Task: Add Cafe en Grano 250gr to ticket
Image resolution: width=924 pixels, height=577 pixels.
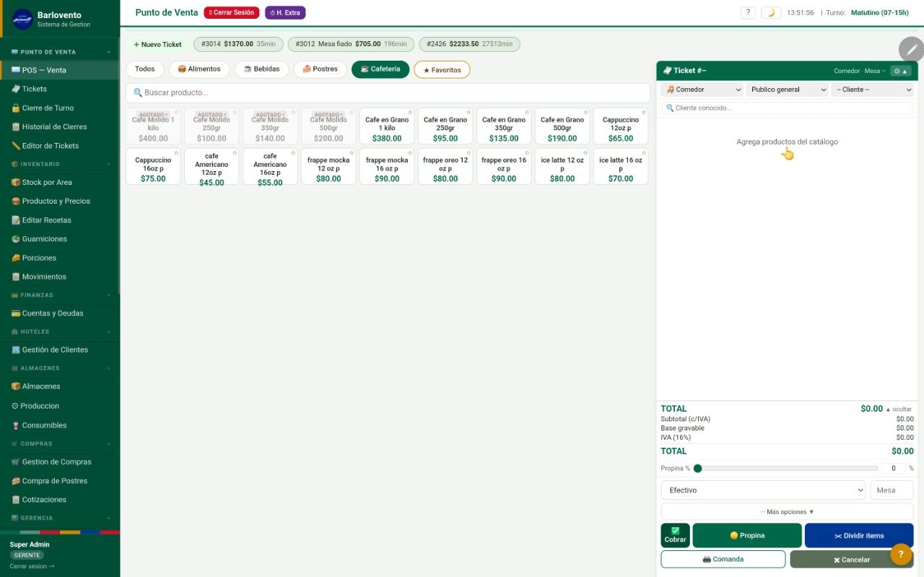Action: click(x=445, y=127)
